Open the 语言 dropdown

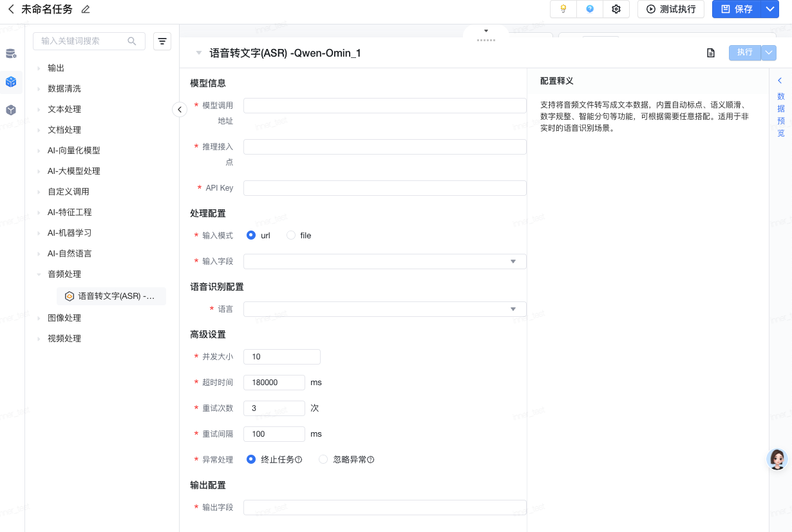pos(384,309)
